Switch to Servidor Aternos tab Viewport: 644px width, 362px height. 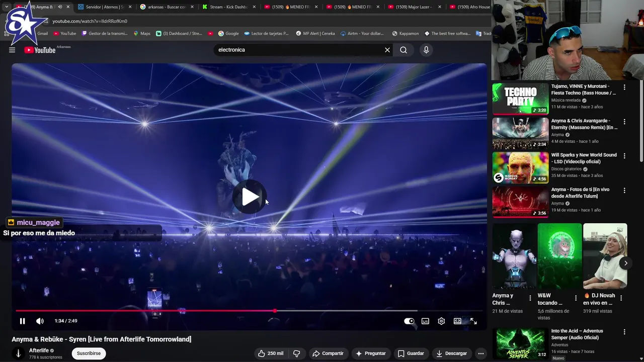103,7
